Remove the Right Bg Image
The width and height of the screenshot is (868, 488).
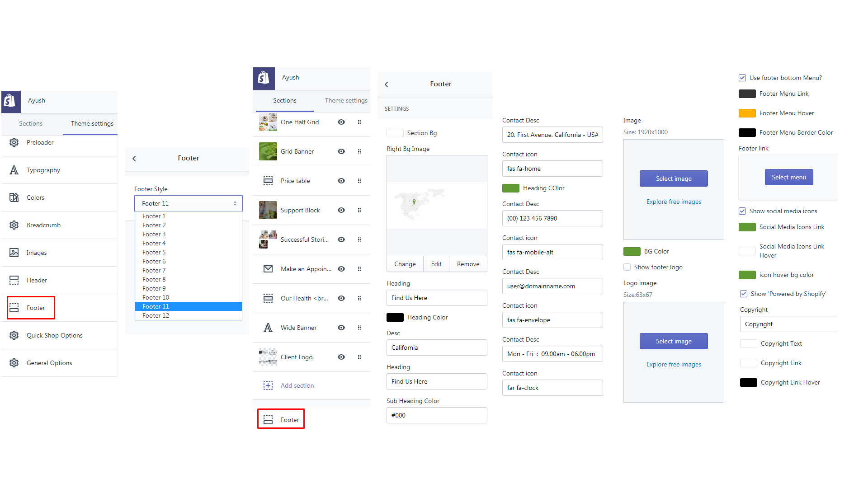click(468, 264)
